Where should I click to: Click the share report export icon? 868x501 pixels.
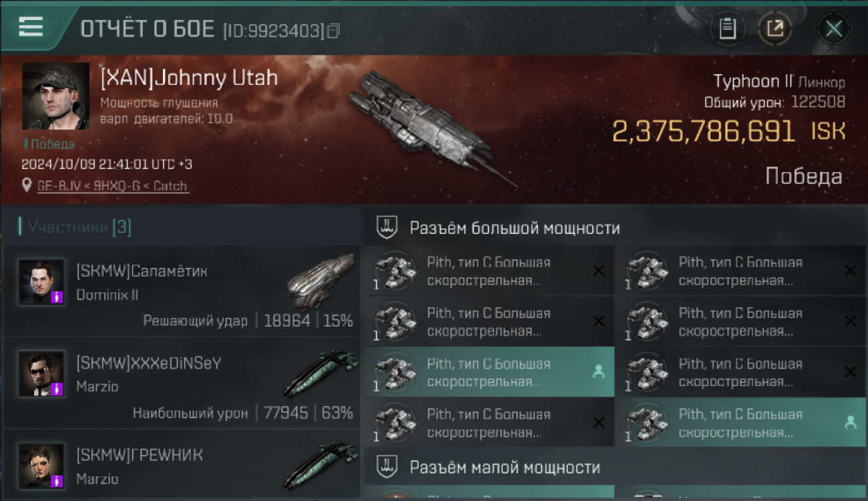775,29
